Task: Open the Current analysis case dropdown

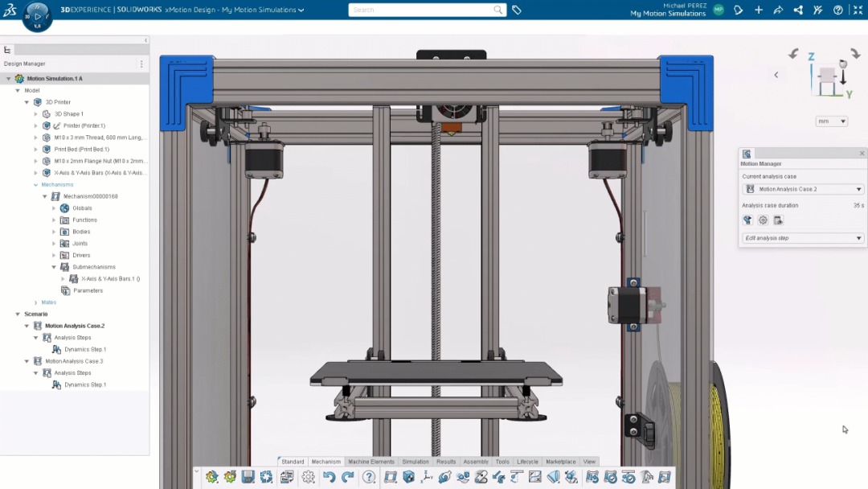Action: [x=802, y=189]
